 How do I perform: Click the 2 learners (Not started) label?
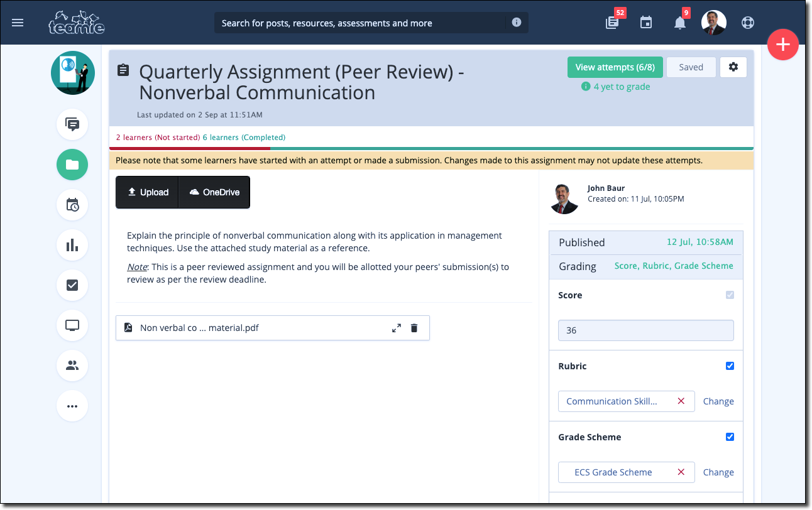(x=158, y=138)
